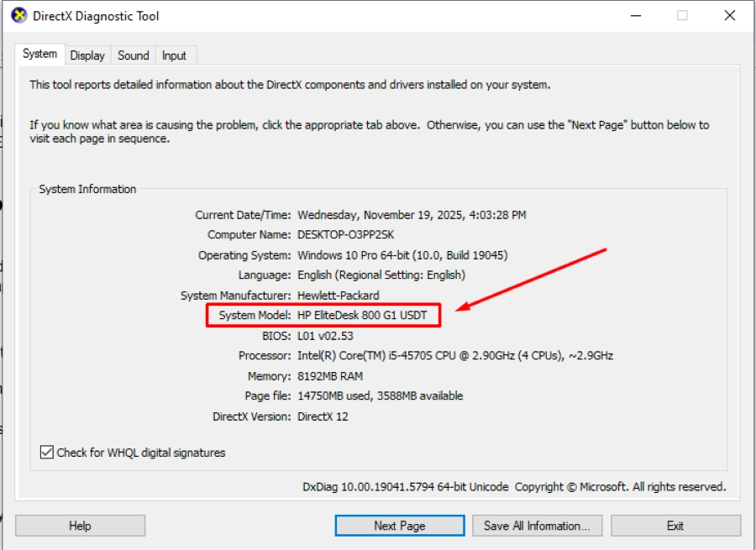Viewport: 756px width, 550px height.
Task: Click the Intel Core i5-4570S processor line
Action: pos(454,356)
